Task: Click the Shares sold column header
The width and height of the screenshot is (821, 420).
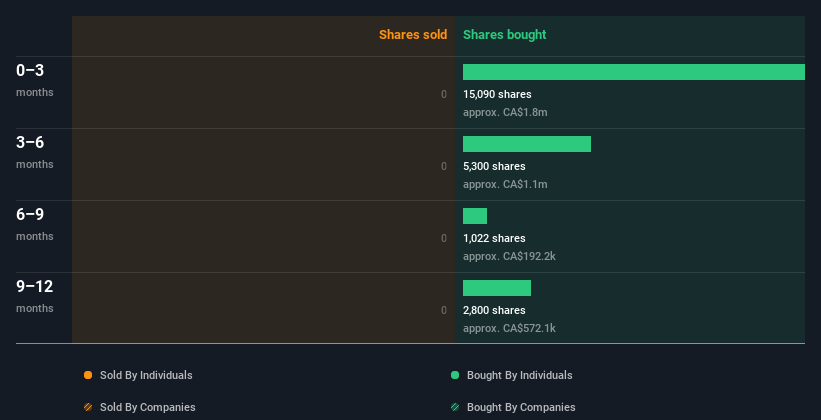Action: click(413, 35)
